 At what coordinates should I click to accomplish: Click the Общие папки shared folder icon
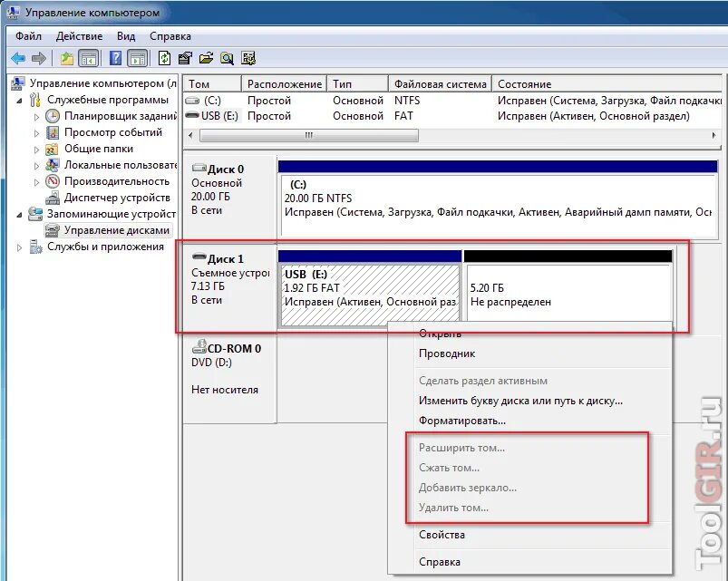pyautogui.click(x=52, y=149)
